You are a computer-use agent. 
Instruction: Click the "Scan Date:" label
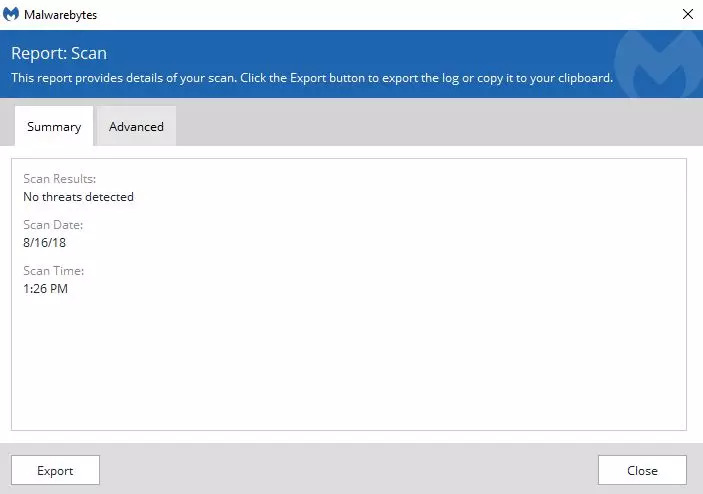coord(53,225)
